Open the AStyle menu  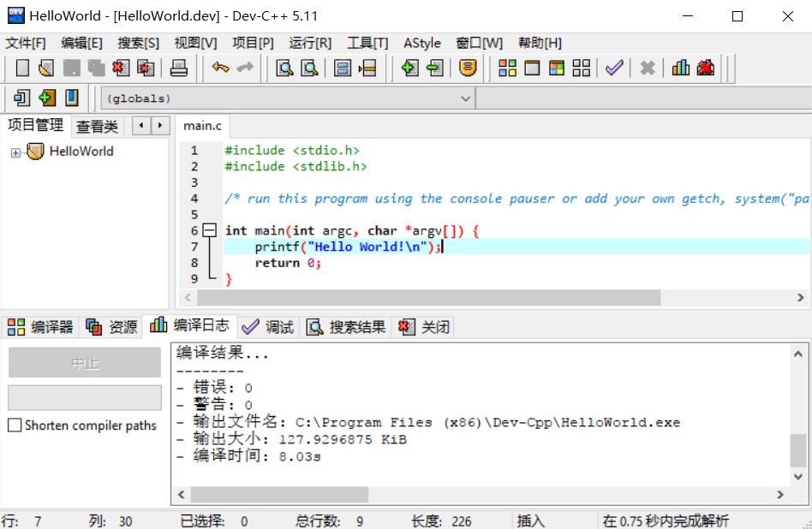[422, 43]
